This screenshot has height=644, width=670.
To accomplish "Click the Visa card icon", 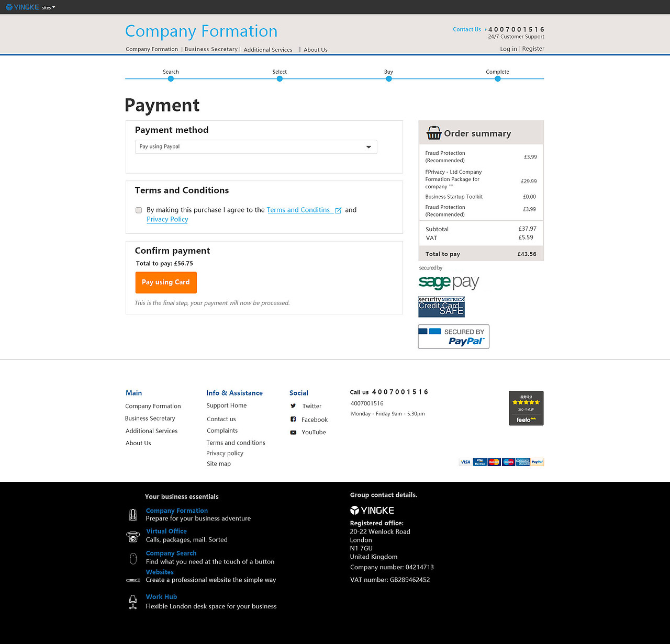I will pyautogui.click(x=465, y=462).
